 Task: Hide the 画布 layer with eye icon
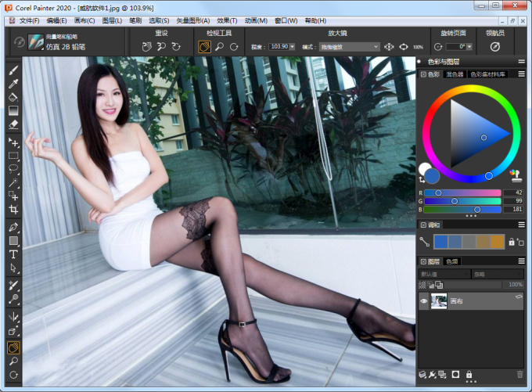pyautogui.click(x=424, y=301)
